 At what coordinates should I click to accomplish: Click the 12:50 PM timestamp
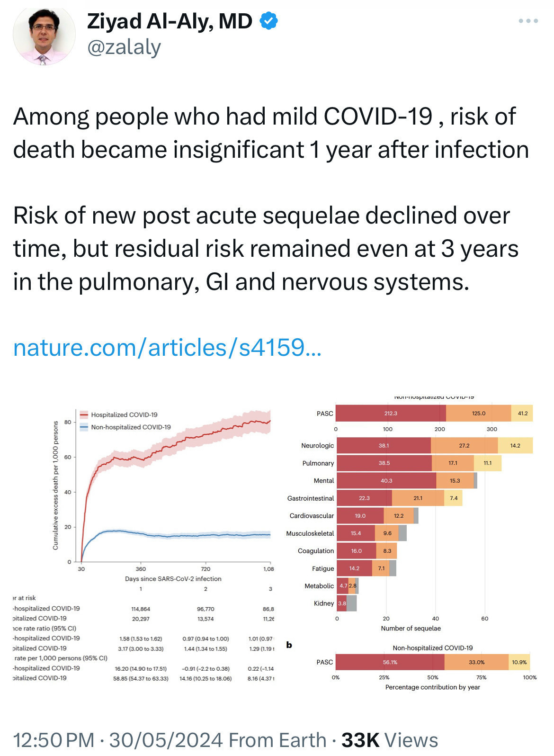tap(54, 739)
